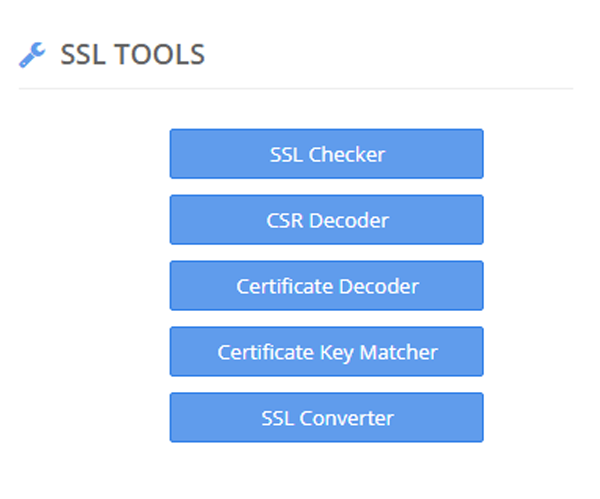Select the Certificate Key Matcher button
This screenshot has height=499, width=600.
(x=326, y=351)
